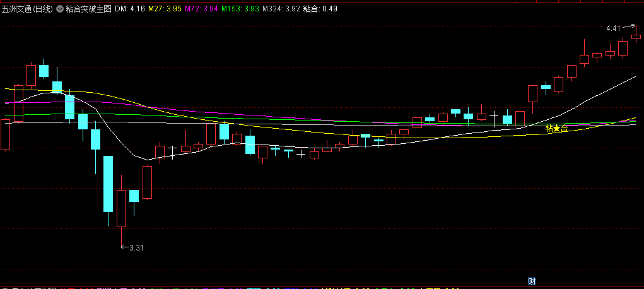Open the indicator dropdown arrow beside 五洲交通(日线)
The height and width of the screenshot is (289, 644).
tap(60, 9)
